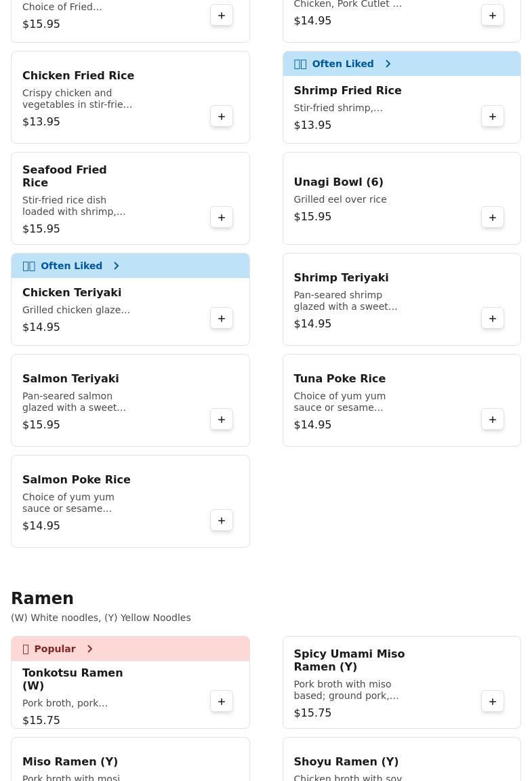Click plus button for Shrimp Teriyaki
Image resolution: width=532 pixels, height=781 pixels.
pyautogui.click(x=493, y=319)
